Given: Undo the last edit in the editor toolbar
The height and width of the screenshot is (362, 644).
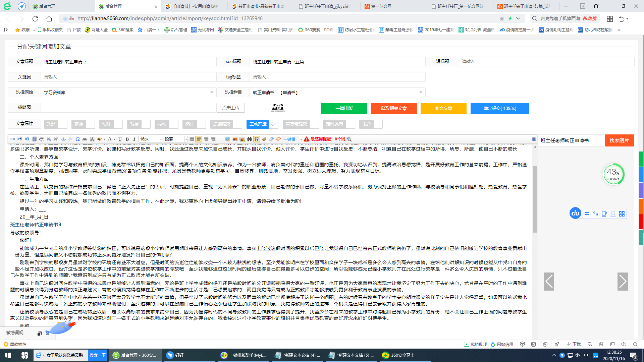Looking at the screenshot, I should 27,139.
